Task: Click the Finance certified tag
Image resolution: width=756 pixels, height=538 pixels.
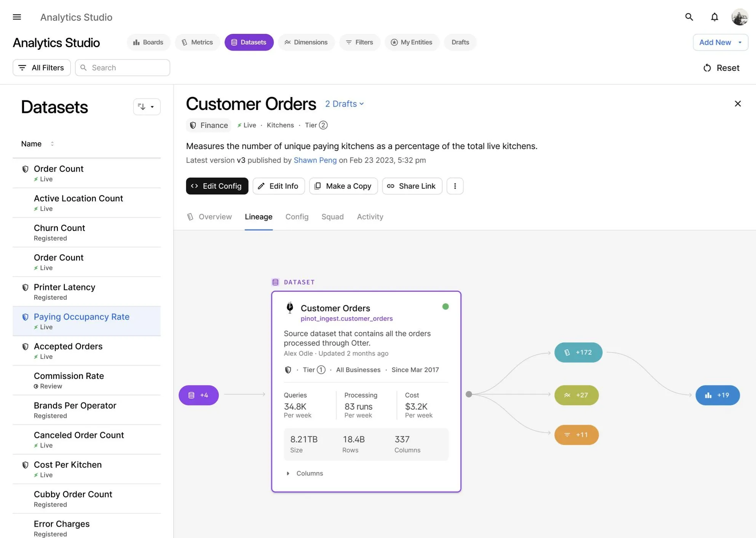Action: pos(209,125)
